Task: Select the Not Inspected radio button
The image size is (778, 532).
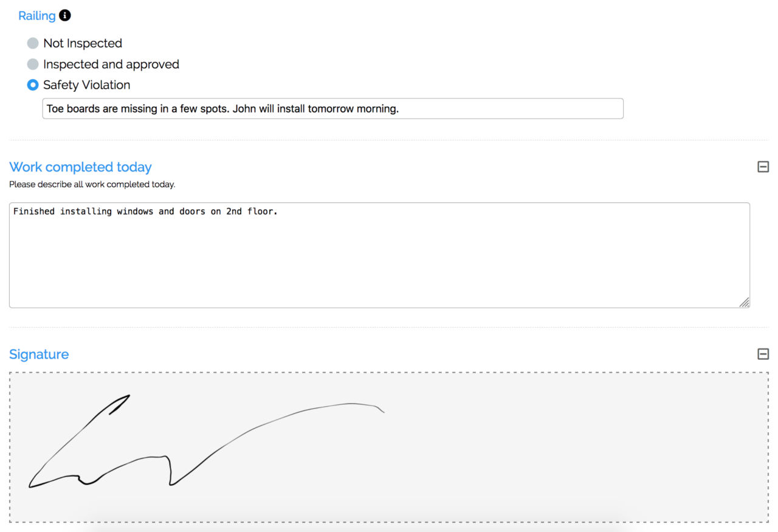Action: 33,43
